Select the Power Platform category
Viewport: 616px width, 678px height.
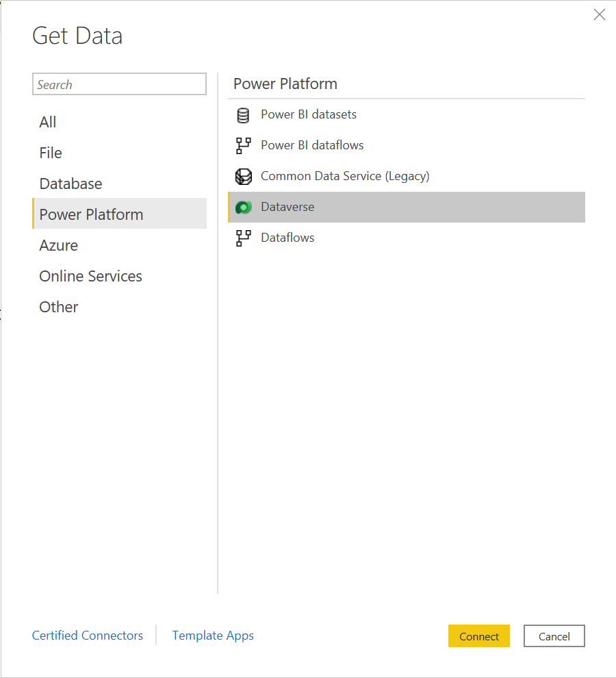coord(91,214)
